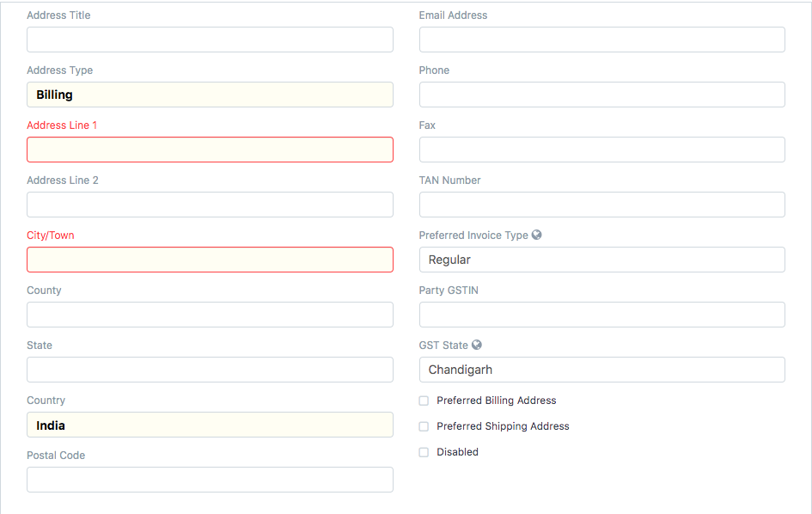
Task: Focus the Address Title input
Action: pos(210,40)
